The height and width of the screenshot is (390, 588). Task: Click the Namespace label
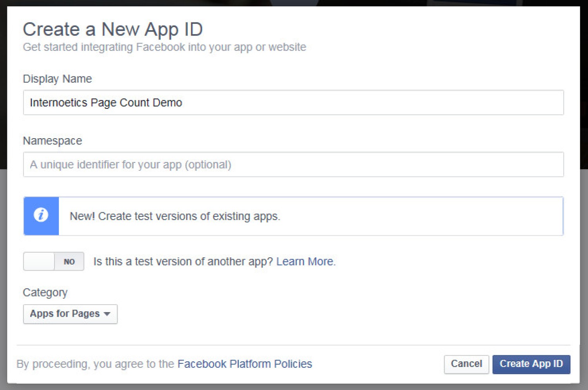coord(53,141)
